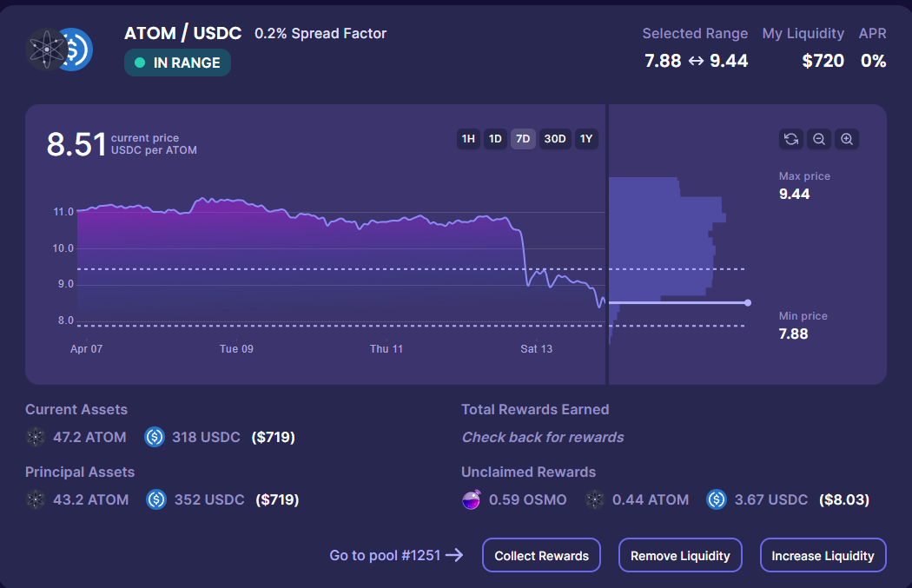Select the 30D chart timeframe
Screen dimensions: 912x588
click(x=555, y=139)
